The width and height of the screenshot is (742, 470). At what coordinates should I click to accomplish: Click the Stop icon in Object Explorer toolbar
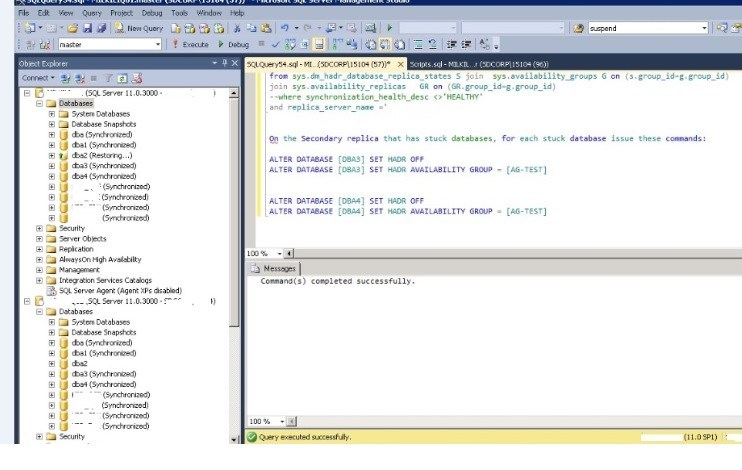tap(96, 77)
